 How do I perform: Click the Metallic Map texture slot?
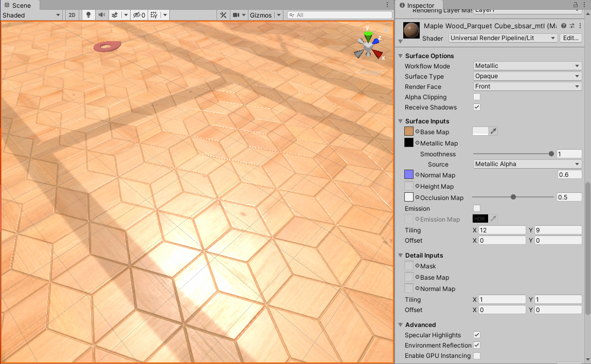coord(409,143)
